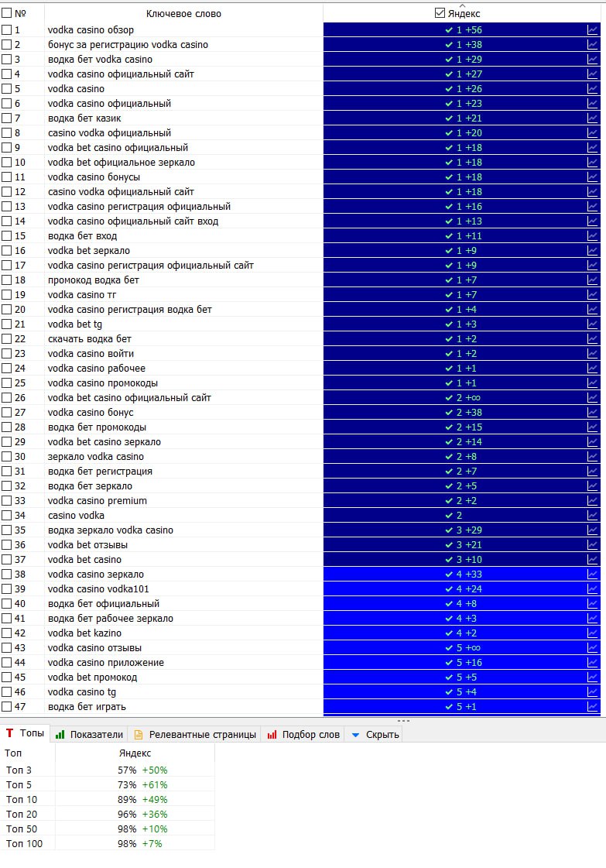Show history graph for 'casino vodka' row 34
Image resolution: width=606 pixels, height=868 pixels.
(x=592, y=516)
